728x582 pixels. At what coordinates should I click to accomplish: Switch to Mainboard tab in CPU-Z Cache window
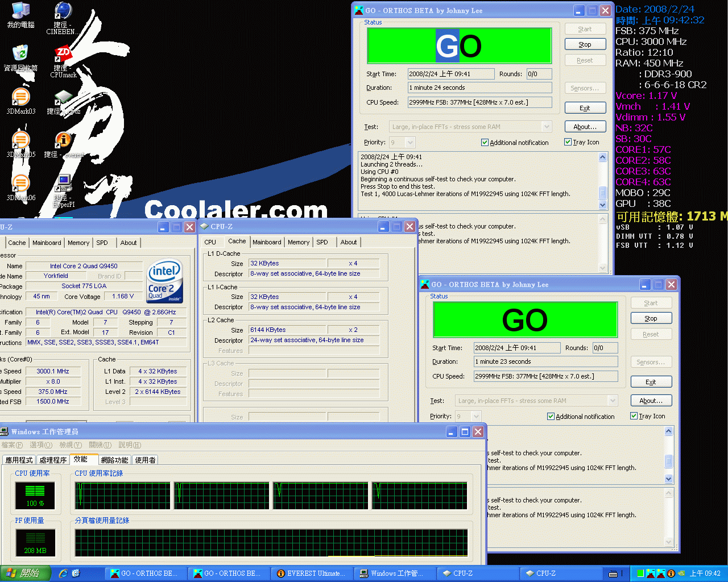click(267, 242)
